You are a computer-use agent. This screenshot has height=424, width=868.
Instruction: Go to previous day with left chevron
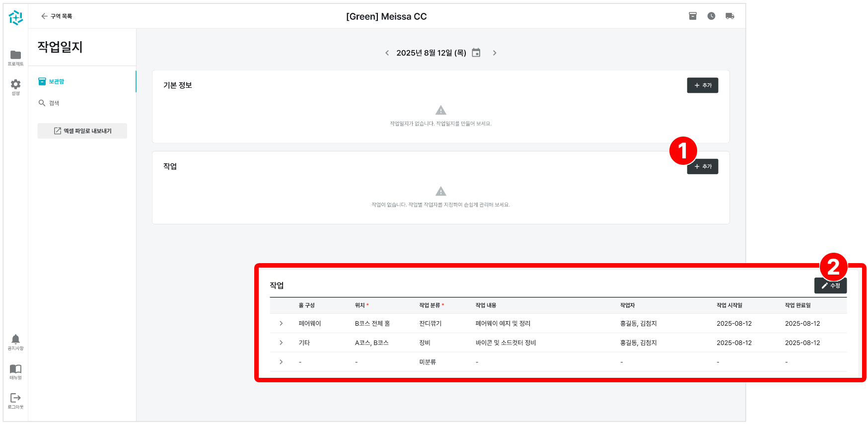tap(387, 53)
